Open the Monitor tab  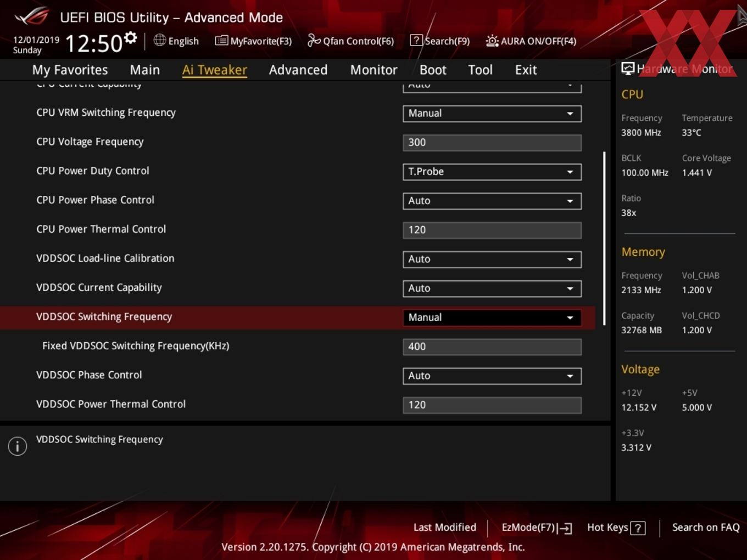tap(374, 70)
